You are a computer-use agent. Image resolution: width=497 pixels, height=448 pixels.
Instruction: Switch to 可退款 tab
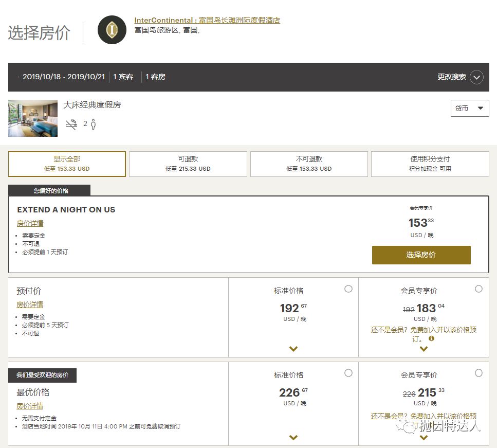[188, 164]
